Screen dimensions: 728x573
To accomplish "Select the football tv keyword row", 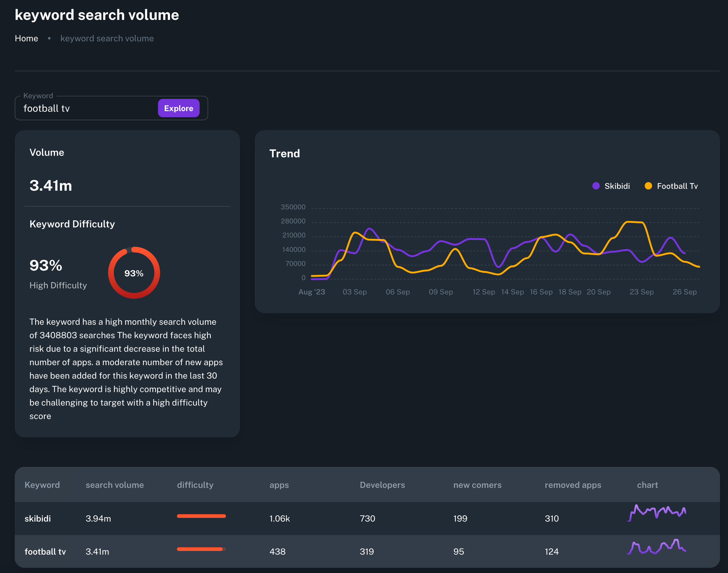I will pos(45,552).
